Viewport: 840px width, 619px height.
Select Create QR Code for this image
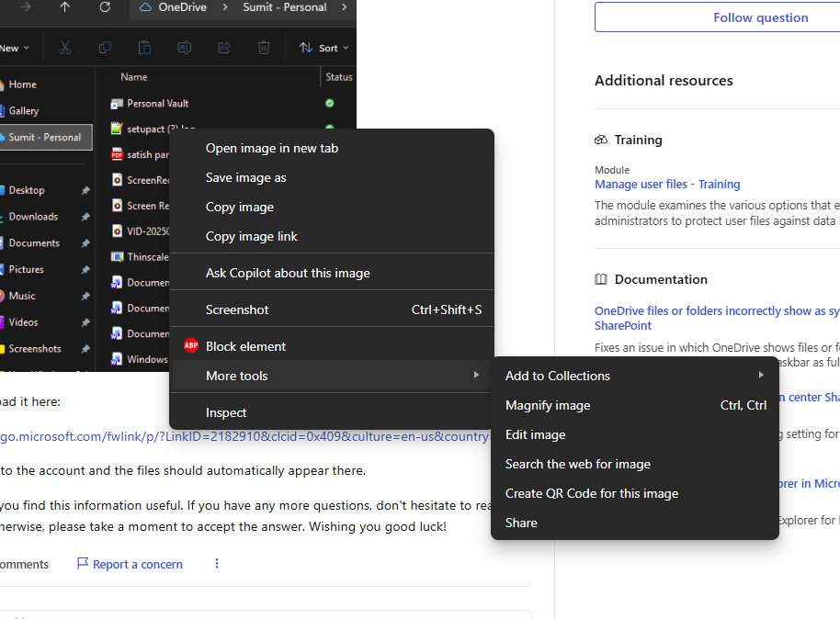pos(635,494)
